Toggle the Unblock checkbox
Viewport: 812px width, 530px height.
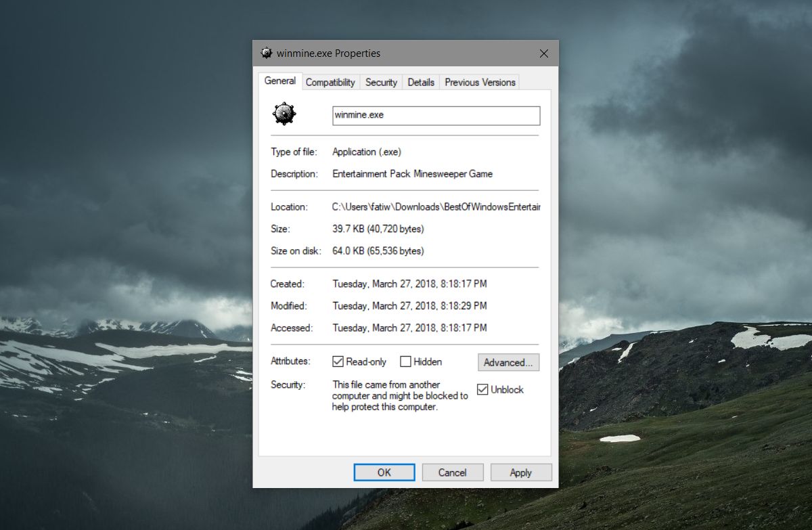coord(482,389)
